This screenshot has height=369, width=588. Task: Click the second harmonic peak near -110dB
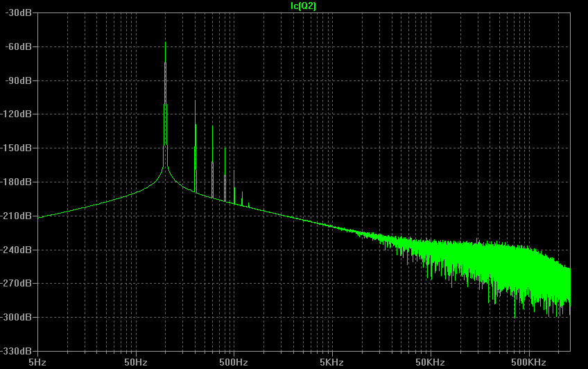pos(195,102)
